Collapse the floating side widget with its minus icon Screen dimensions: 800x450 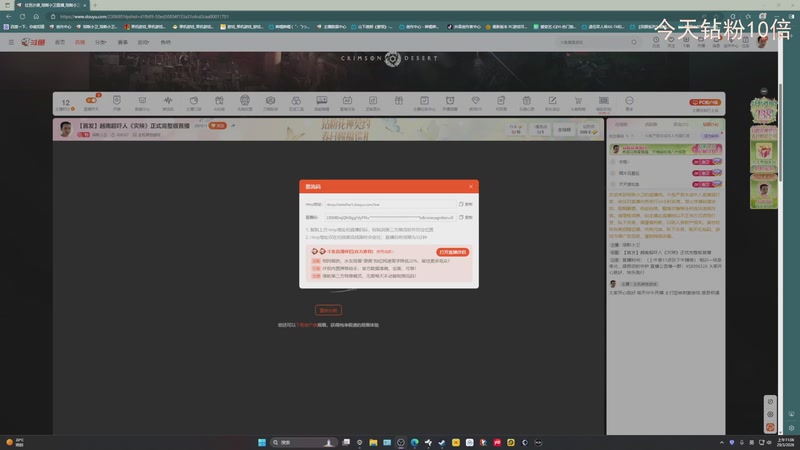click(764, 91)
